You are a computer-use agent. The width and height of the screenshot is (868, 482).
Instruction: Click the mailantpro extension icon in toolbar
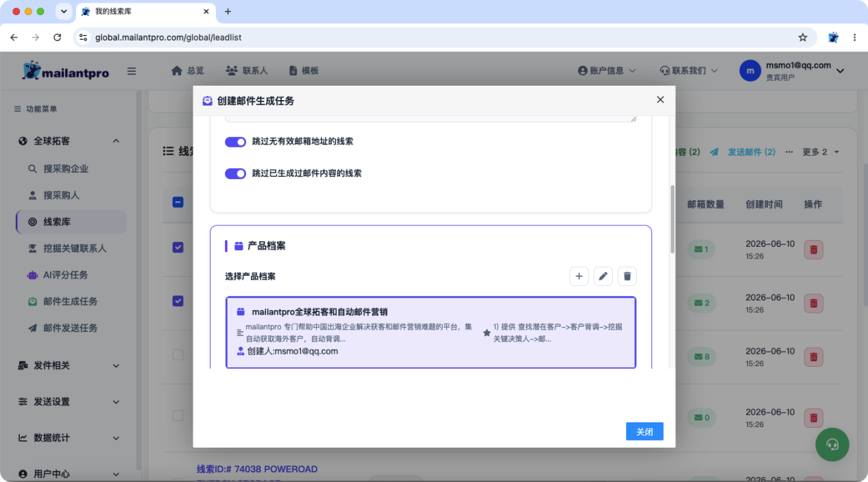(833, 38)
